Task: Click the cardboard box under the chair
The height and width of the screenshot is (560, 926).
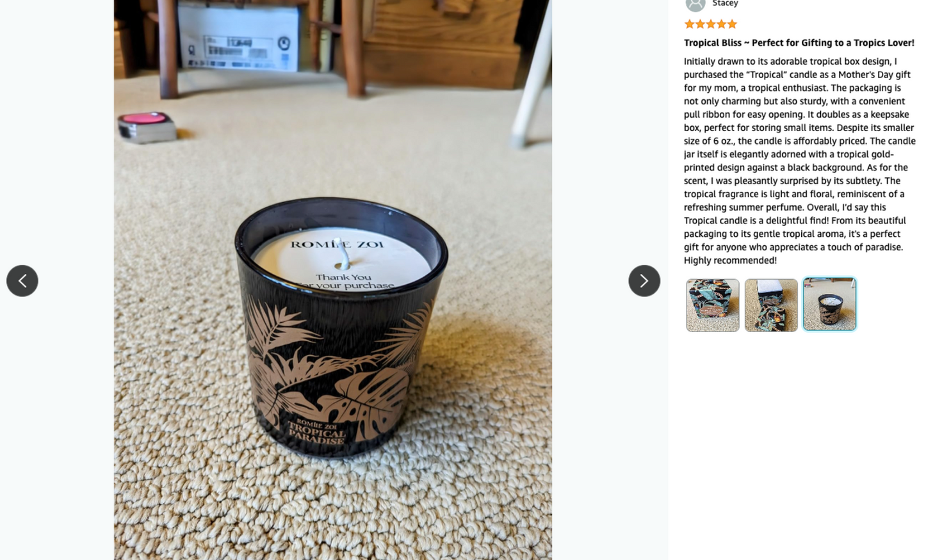Action: tap(238, 35)
